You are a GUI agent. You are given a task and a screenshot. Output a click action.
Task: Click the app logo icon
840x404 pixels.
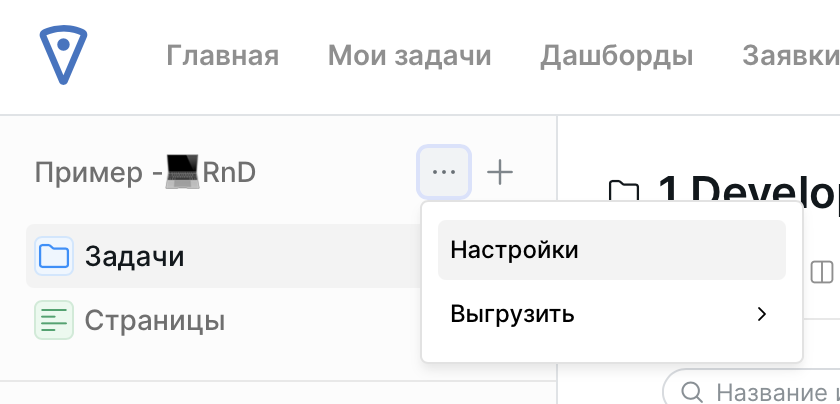point(64,56)
